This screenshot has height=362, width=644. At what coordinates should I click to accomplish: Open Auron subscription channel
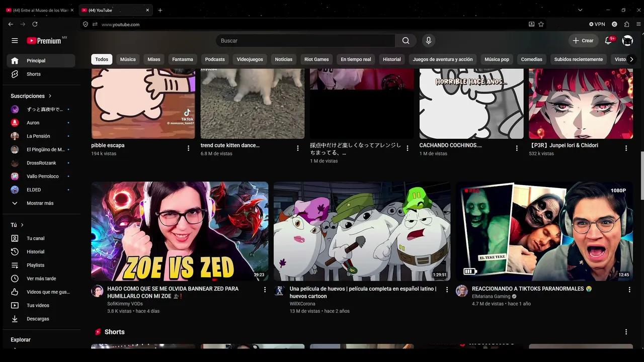tap(41, 123)
